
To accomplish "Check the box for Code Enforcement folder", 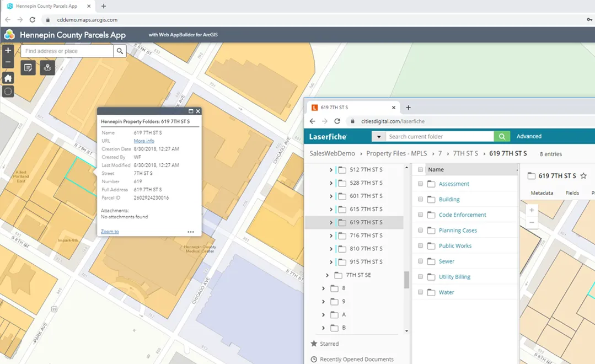I will pyautogui.click(x=420, y=215).
